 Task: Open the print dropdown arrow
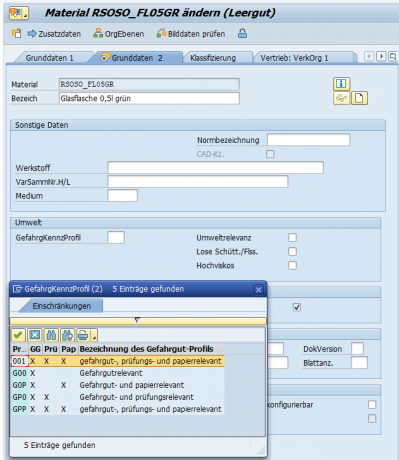pyautogui.click(x=94, y=335)
